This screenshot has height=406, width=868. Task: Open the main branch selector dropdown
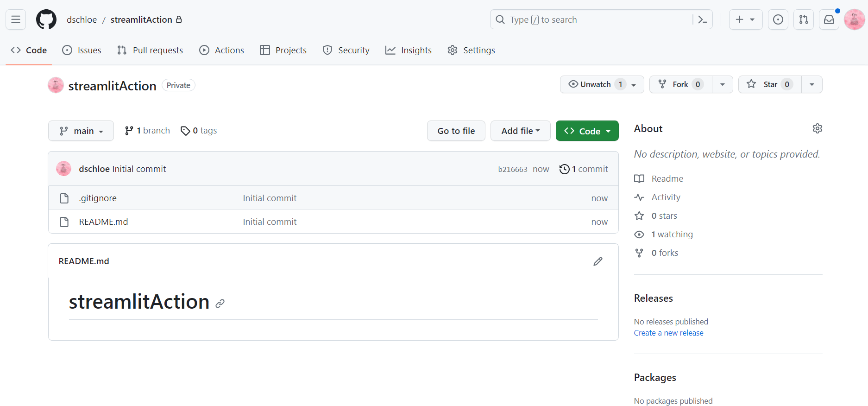pyautogui.click(x=81, y=131)
